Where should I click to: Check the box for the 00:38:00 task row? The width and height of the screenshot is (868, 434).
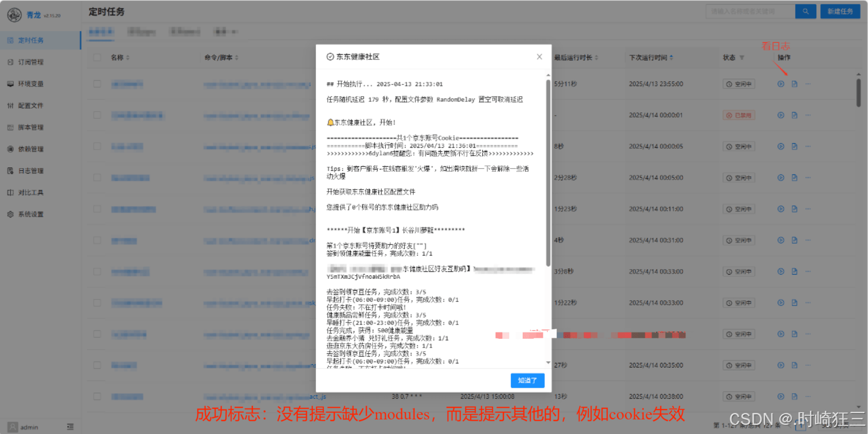[97, 396]
